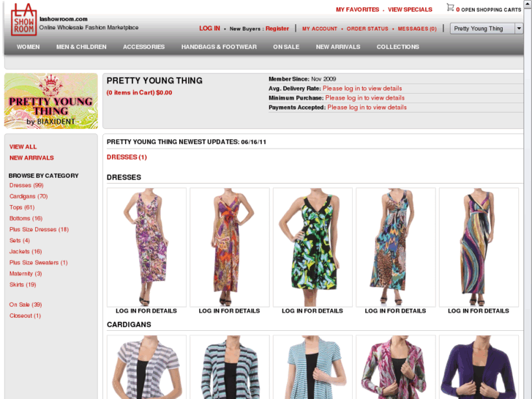Browse Plus Size Dresses (18) category
Image resolution: width=532 pixels, height=399 pixels.
(39, 230)
